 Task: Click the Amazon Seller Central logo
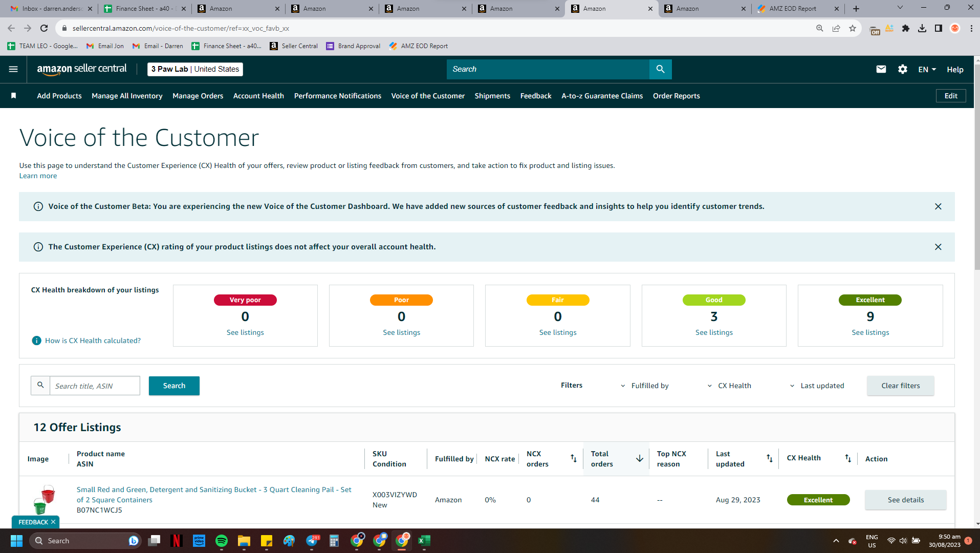(82, 69)
